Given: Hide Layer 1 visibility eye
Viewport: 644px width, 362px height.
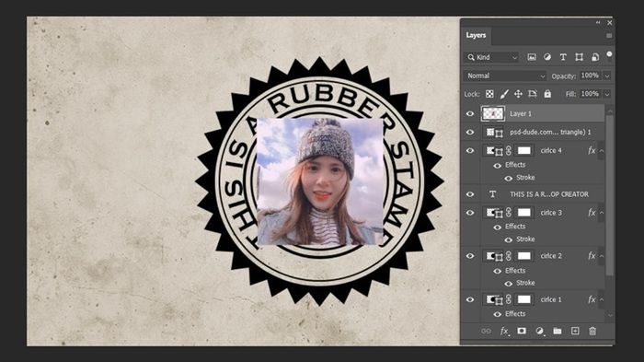Looking at the screenshot, I should [470, 113].
